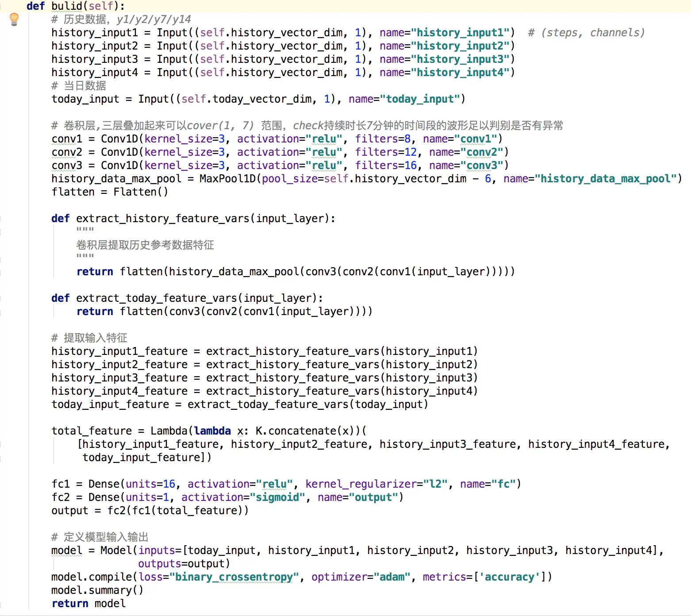Click the string "history_input1" in name argument
Screen dimensions: 691x616
[x=461, y=33]
